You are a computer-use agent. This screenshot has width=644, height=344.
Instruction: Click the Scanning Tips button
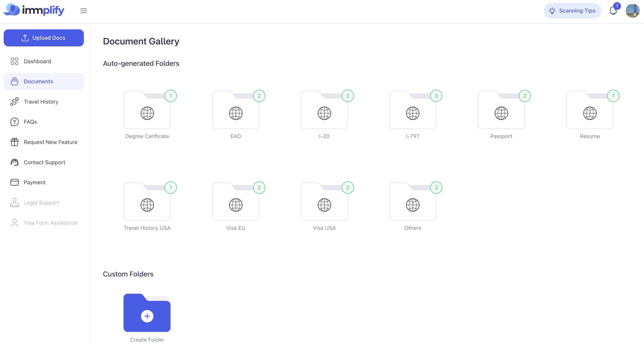click(572, 11)
